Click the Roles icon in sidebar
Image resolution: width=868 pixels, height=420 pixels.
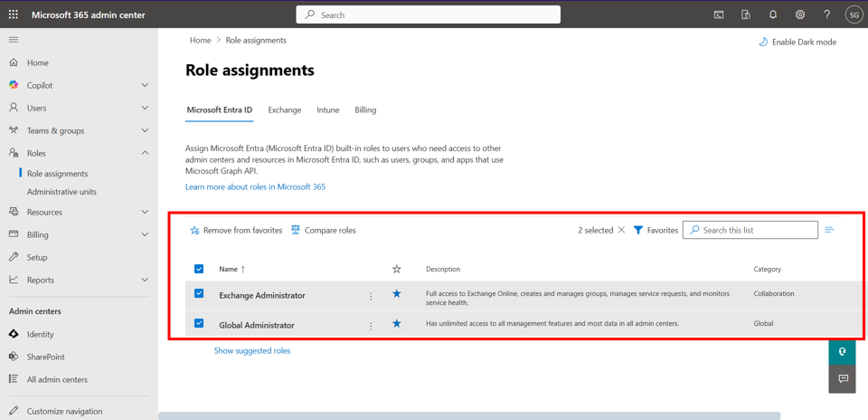coord(14,154)
